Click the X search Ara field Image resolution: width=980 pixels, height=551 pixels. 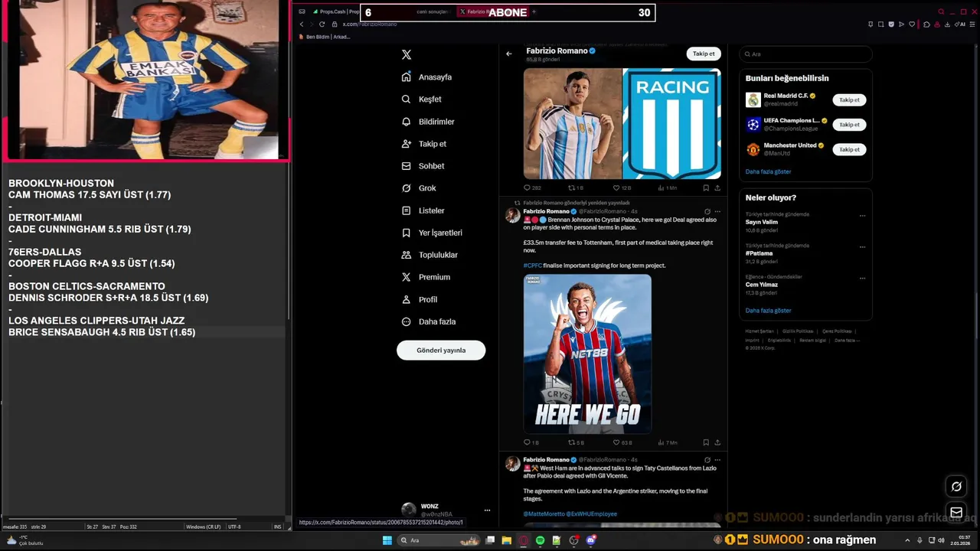(805, 54)
